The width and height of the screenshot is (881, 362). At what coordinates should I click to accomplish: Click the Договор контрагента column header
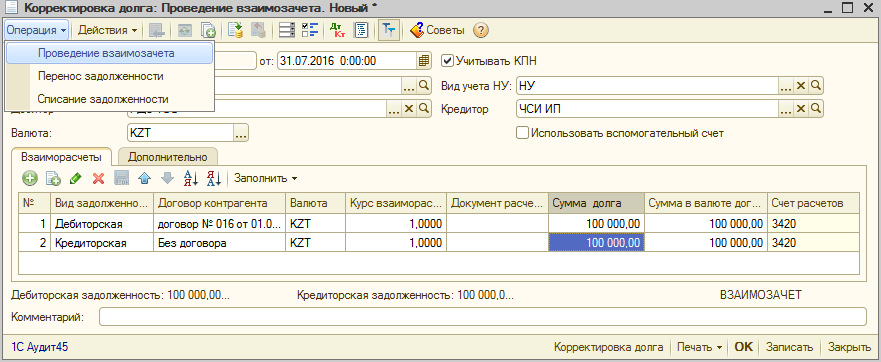[220, 203]
